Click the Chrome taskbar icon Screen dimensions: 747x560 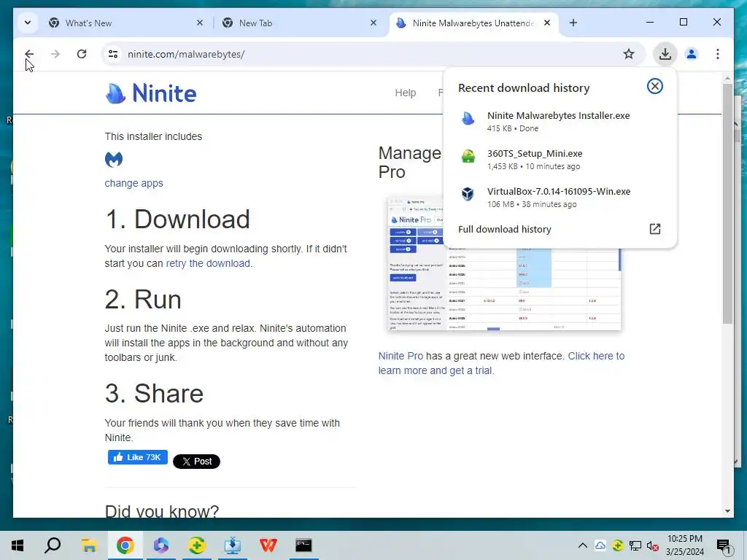tap(125, 545)
